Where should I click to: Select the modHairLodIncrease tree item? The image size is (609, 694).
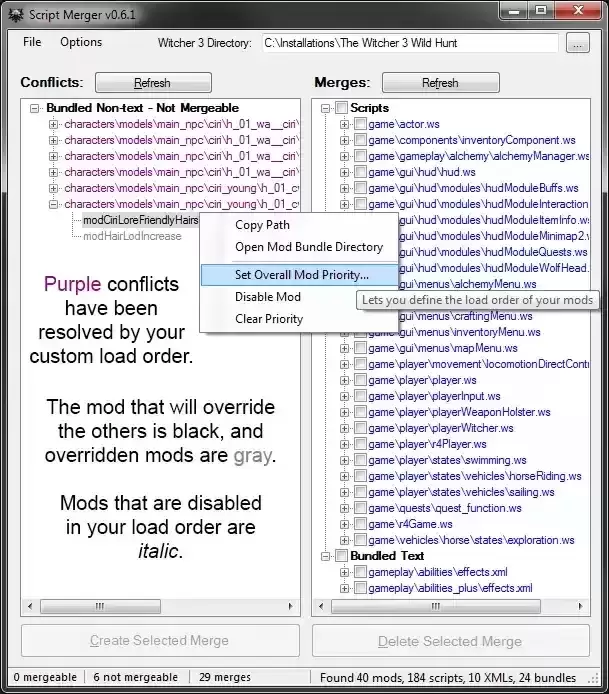point(132,236)
